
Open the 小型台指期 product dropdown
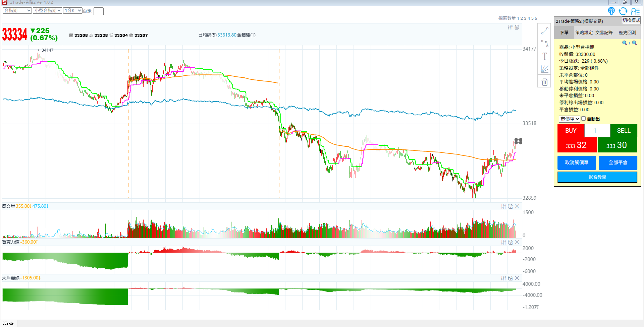(x=47, y=11)
